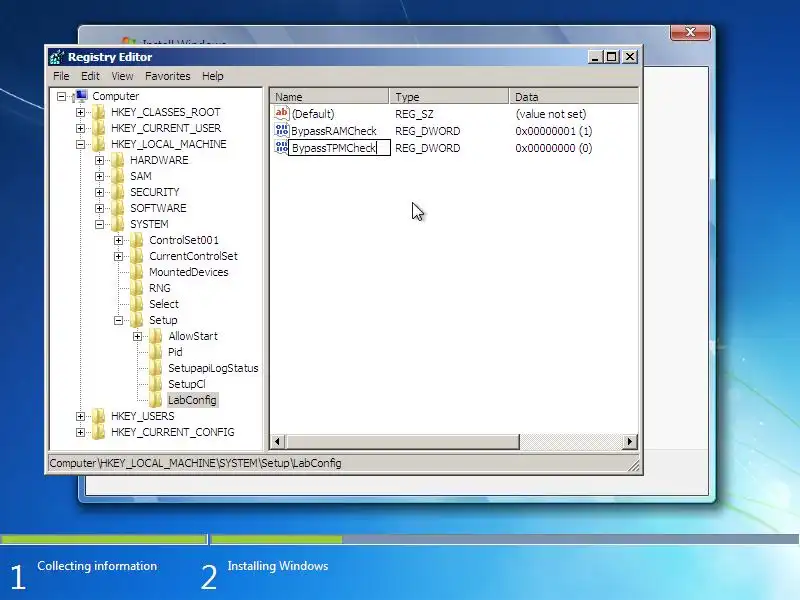Image resolution: width=800 pixels, height=600 pixels.
Task: Expand HKEY_CURRENT_CONFIG node
Action: [x=80, y=432]
